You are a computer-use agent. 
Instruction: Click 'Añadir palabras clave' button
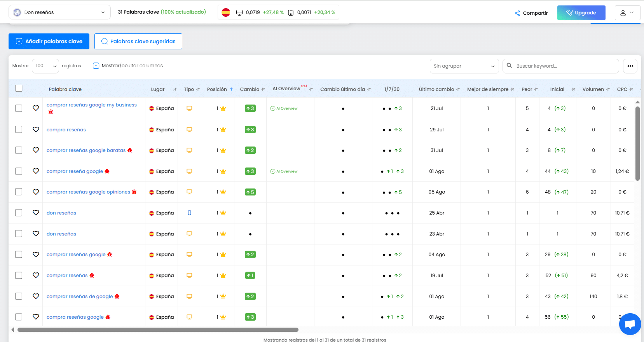click(49, 42)
